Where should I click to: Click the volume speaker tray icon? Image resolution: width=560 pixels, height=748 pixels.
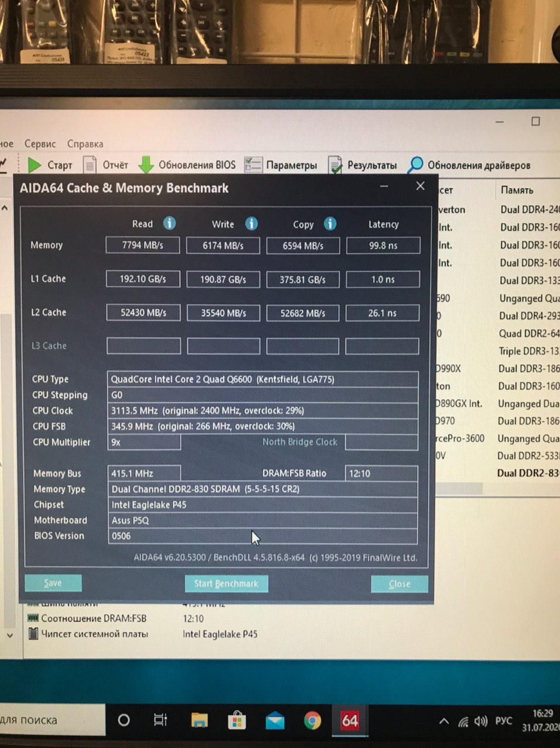pyautogui.click(x=481, y=721)
